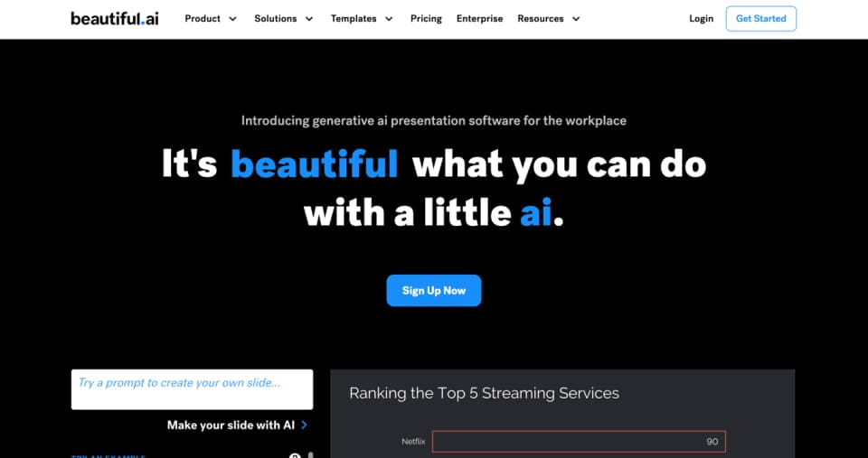
Task: Click the blue word beautiful in headline
Action: pos(315,164)
